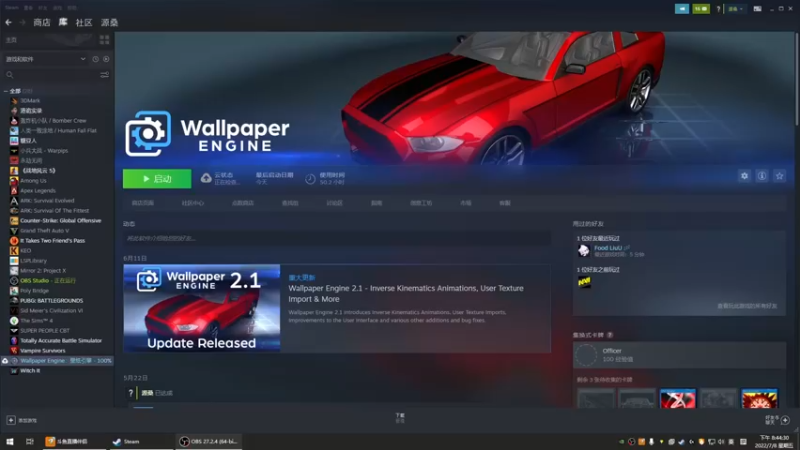Open the 'Officer' badge progress card
The image size is (800, 450).
[679, 355]
